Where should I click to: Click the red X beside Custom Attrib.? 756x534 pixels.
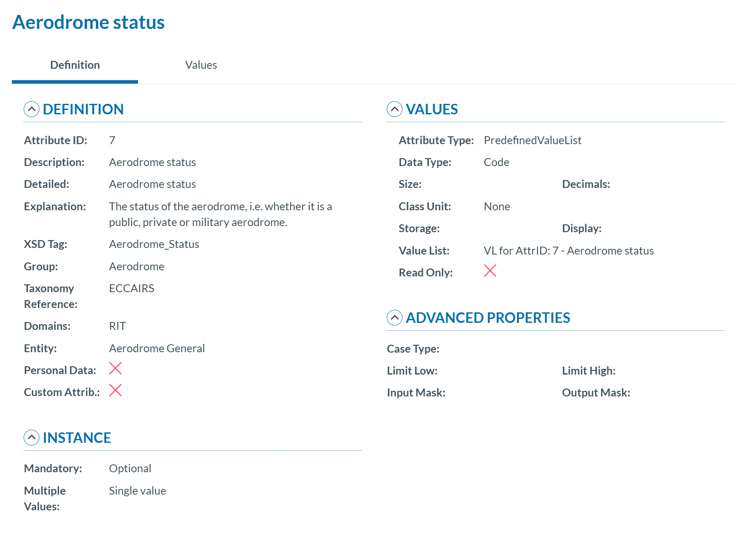(x=115, y=390)
